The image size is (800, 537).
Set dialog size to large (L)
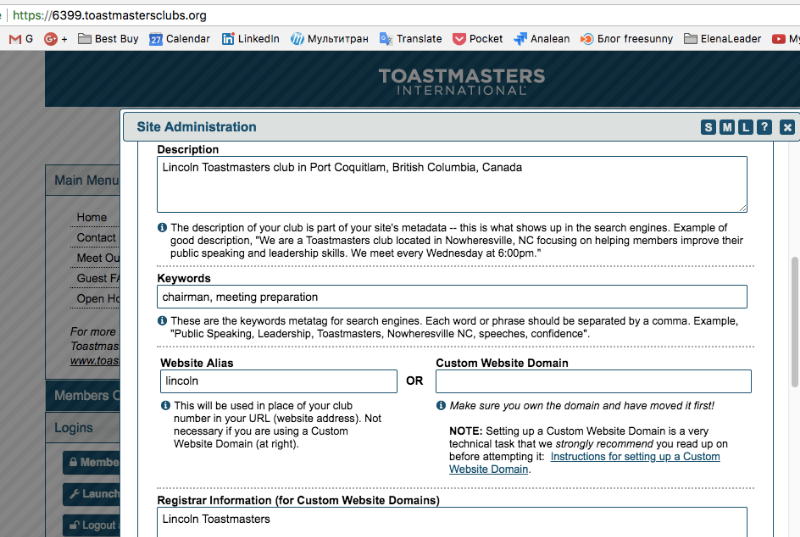[x=745, y=127]
